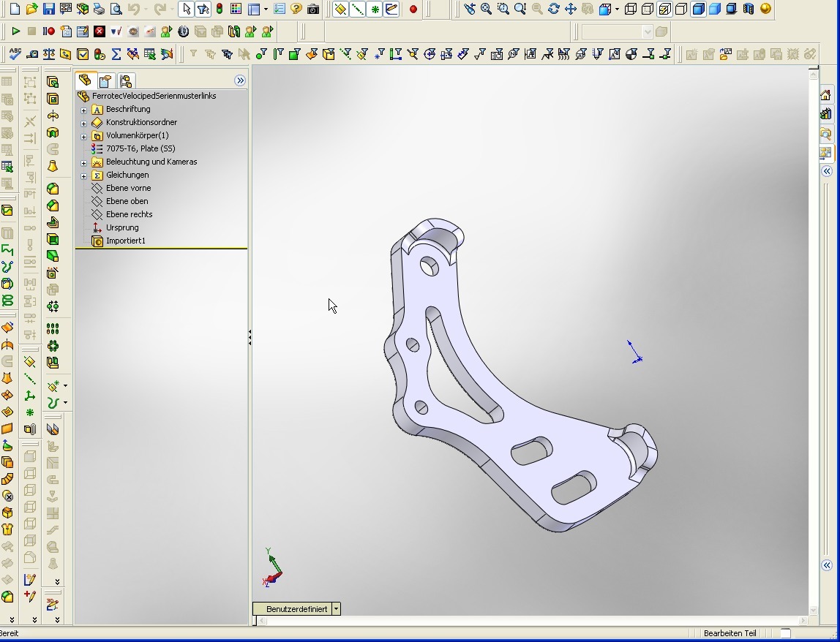Click the Print icon in toolbar
Viewport: 840px width, 642px height.
(99, 10)
